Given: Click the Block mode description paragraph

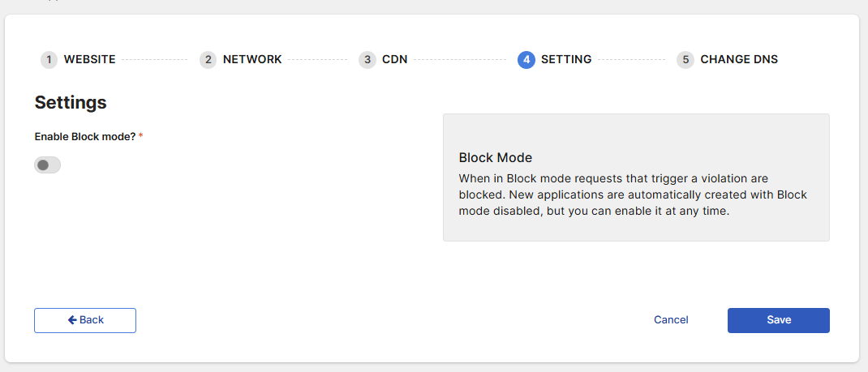Looking at the screenshot, I should 633,195.
